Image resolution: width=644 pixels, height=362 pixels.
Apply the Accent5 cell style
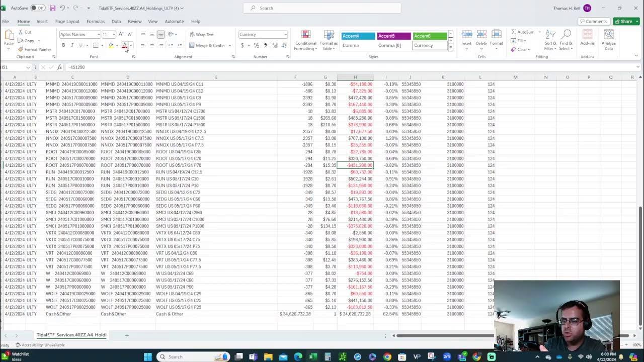394,36
